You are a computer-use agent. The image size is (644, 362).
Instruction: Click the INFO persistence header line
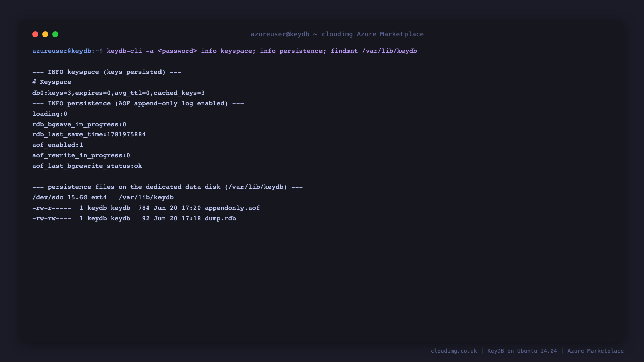[138, 103]
